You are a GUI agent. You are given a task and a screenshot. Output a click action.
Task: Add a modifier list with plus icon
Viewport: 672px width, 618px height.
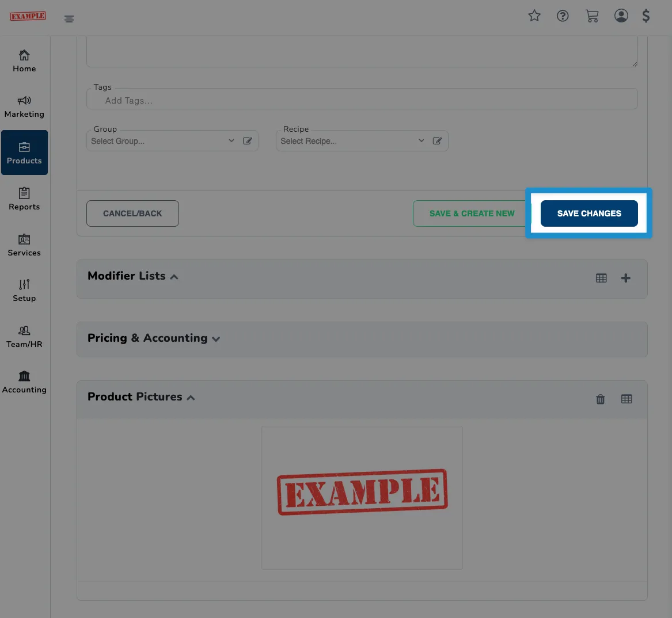pos(626,278)
